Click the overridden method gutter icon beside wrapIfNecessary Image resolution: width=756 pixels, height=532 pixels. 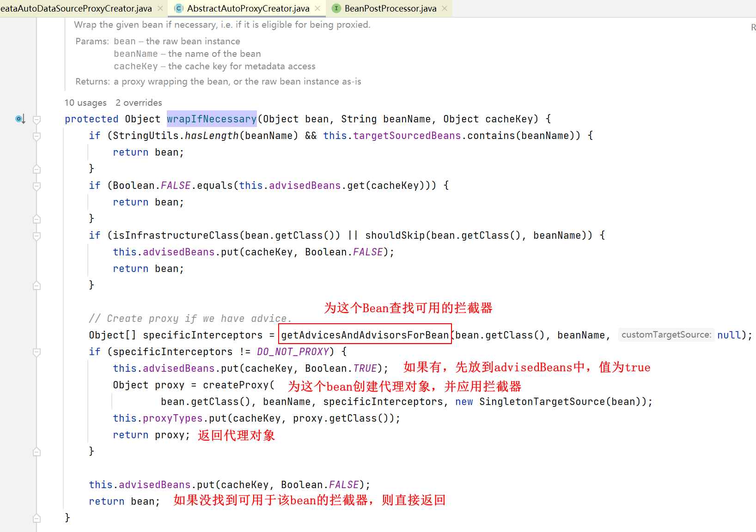pyautogui.click(x=20, y=119)
